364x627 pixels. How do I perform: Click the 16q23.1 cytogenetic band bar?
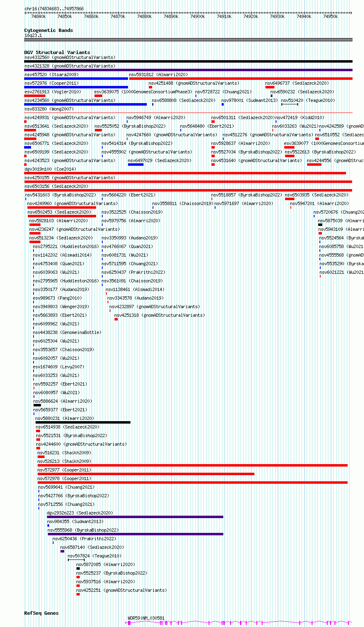pos(188,40)
